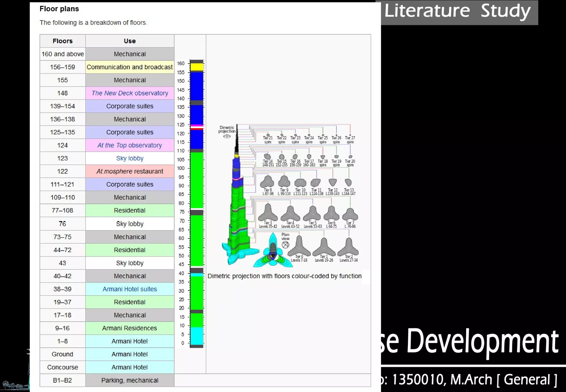Viewport: 566px width, 392px height.
Task: Click the Plan view compass symbol
Action: pyautogui.click(x=285, y=245)
